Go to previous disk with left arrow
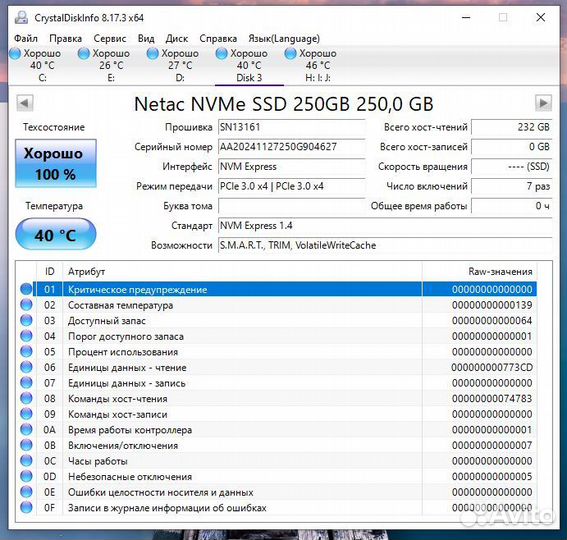This screenshot has height=540, width=567. click(25, 103)
